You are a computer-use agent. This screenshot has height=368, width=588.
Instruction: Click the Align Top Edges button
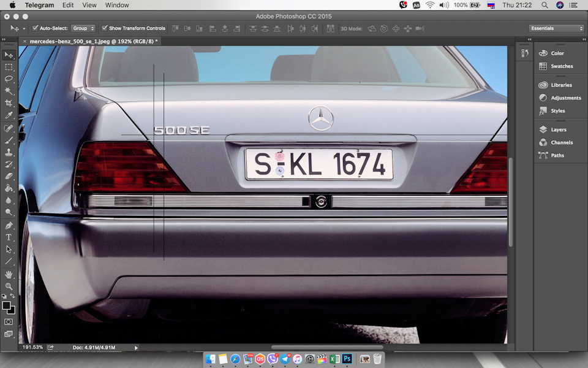(175, 29)
